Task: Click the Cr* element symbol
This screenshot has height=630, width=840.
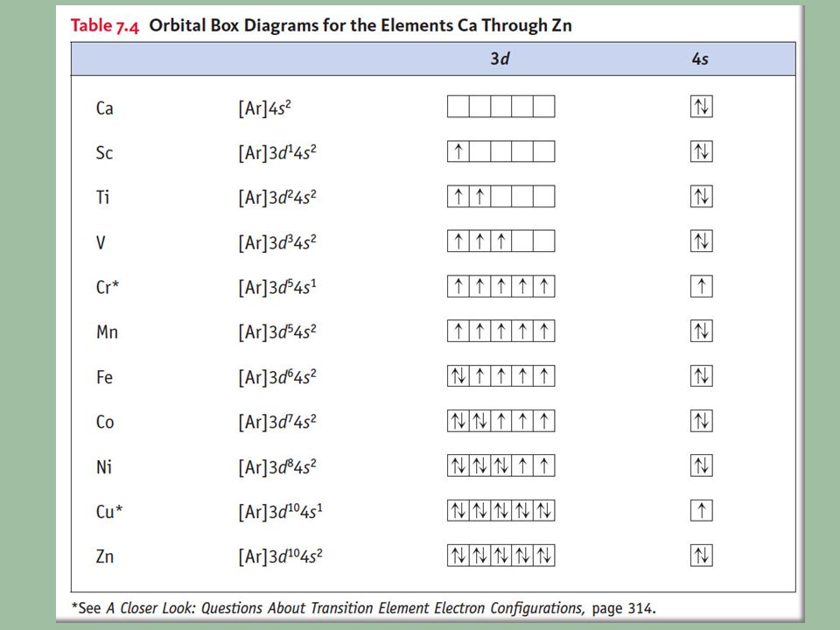Action: [x=108, y=288]
